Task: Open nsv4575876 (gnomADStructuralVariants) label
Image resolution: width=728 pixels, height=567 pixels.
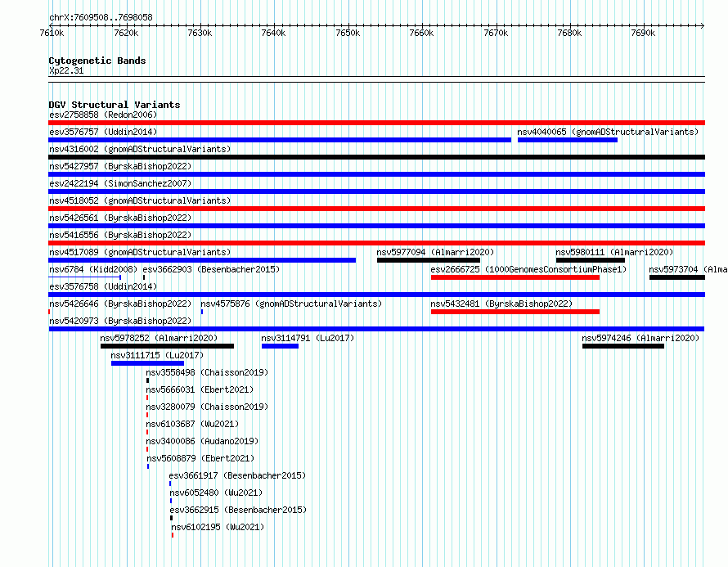Action: pyautogui.click(x=291, y=304)
